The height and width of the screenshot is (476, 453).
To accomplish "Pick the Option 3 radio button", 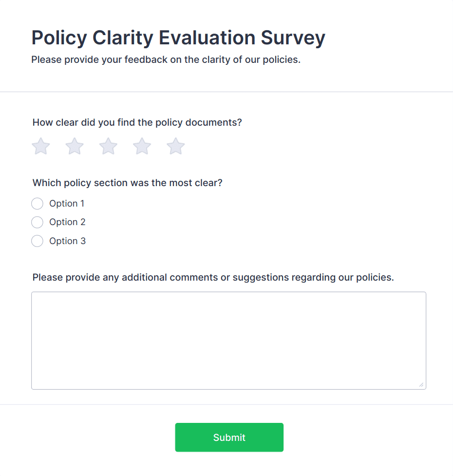I will click(37, 241).
